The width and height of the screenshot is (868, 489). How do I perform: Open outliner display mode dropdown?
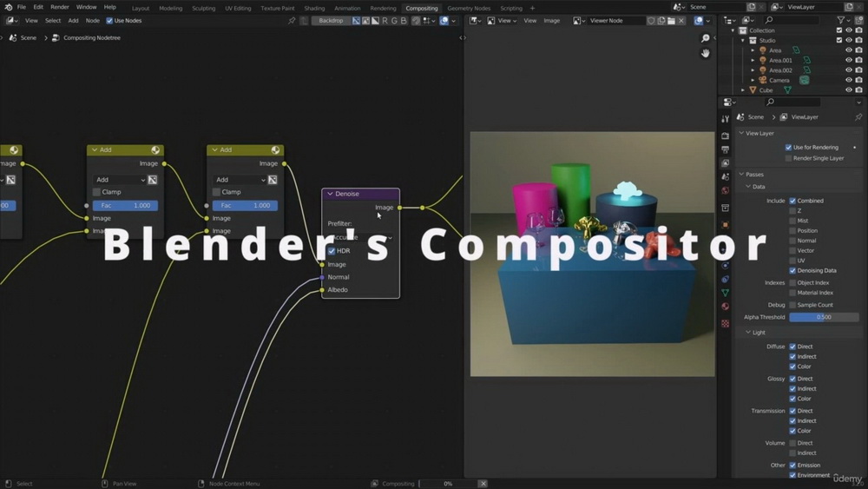[x=747, y=20]
